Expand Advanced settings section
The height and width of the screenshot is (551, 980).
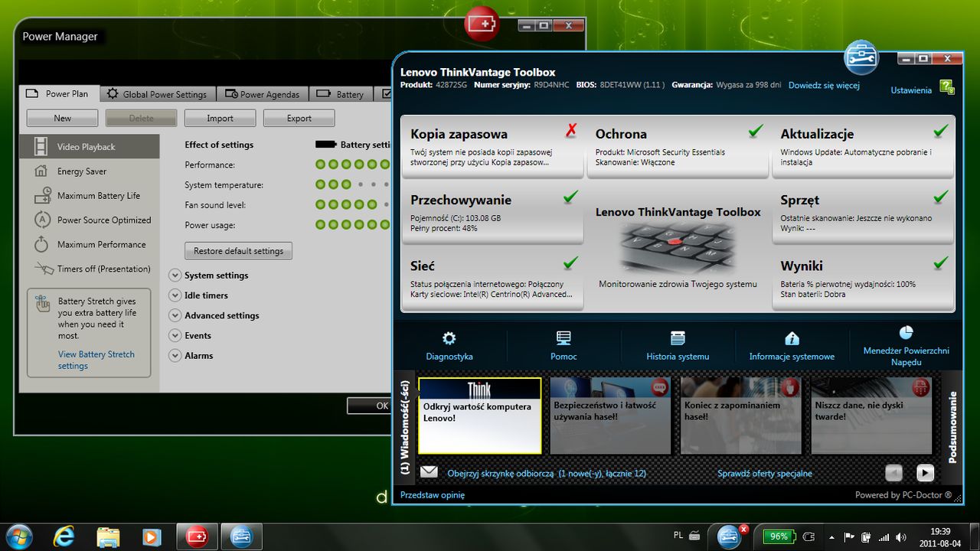tap(175, 315)
